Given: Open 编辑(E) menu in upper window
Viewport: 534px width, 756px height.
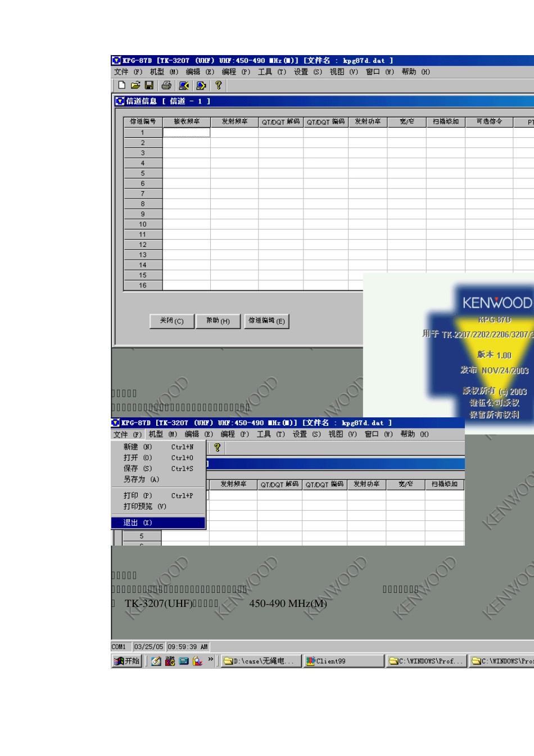Looking at the screenshot, I should coord(200,72).
